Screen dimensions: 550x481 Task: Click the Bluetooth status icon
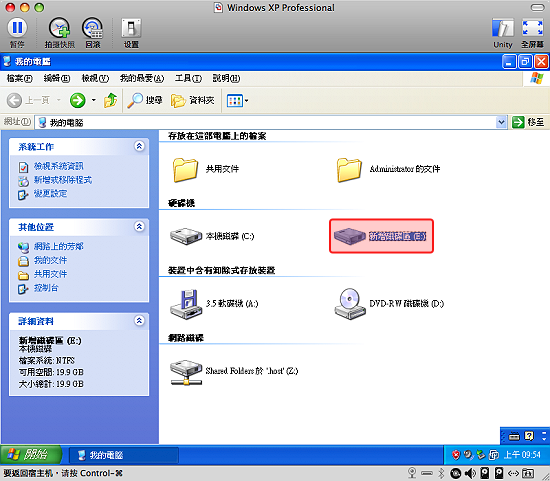click(x=441, y=473)
